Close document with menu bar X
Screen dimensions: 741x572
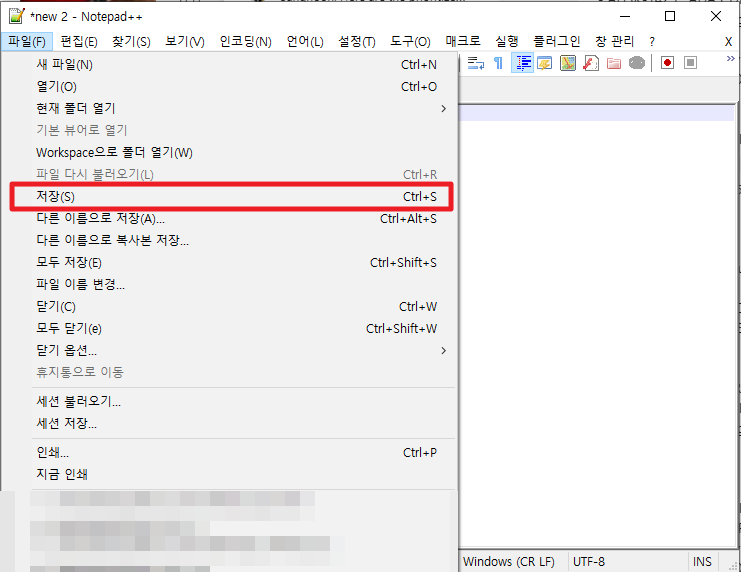pos(728,42)
